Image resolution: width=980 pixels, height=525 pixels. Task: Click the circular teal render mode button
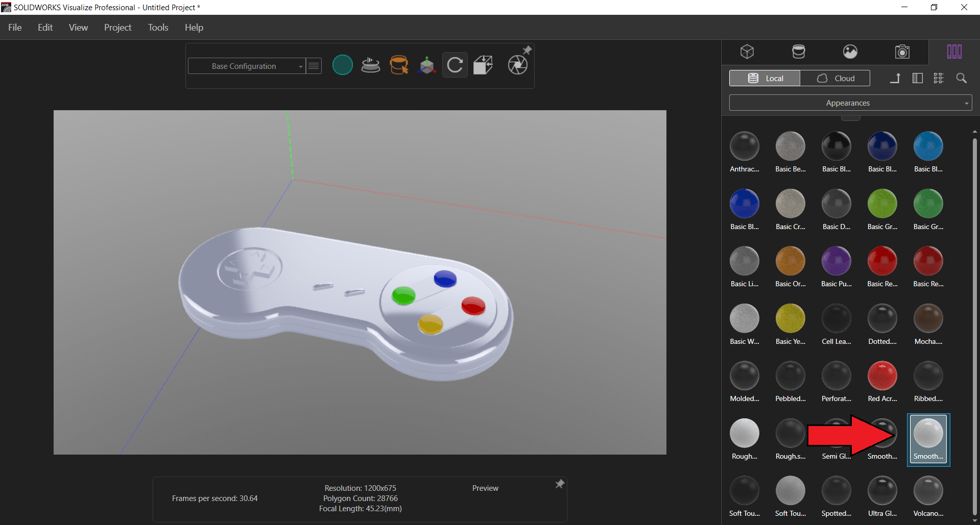point(342,65)
